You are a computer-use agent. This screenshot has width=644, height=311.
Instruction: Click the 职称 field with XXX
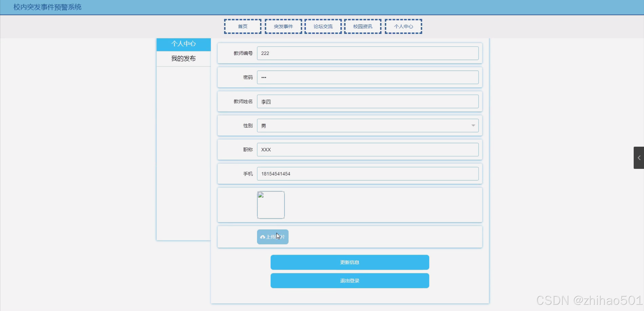(367, 150)
